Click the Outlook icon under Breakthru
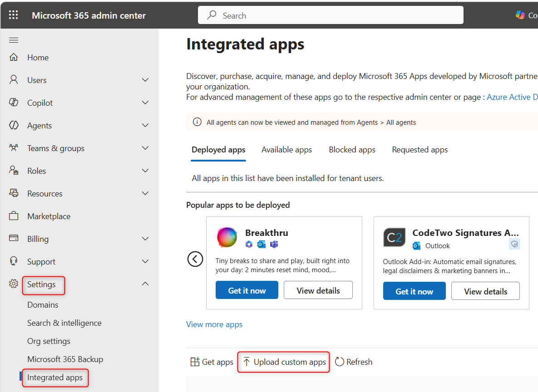Screen dimensions: 538x392 point(262,244)
